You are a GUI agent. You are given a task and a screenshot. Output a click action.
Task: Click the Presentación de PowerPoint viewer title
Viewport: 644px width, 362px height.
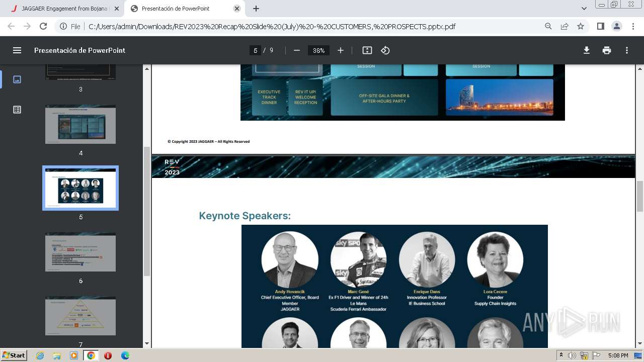(79, 50)
